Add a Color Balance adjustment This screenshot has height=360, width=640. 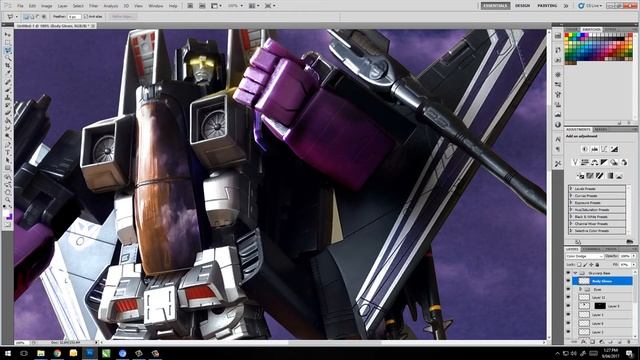click(595, 162)
